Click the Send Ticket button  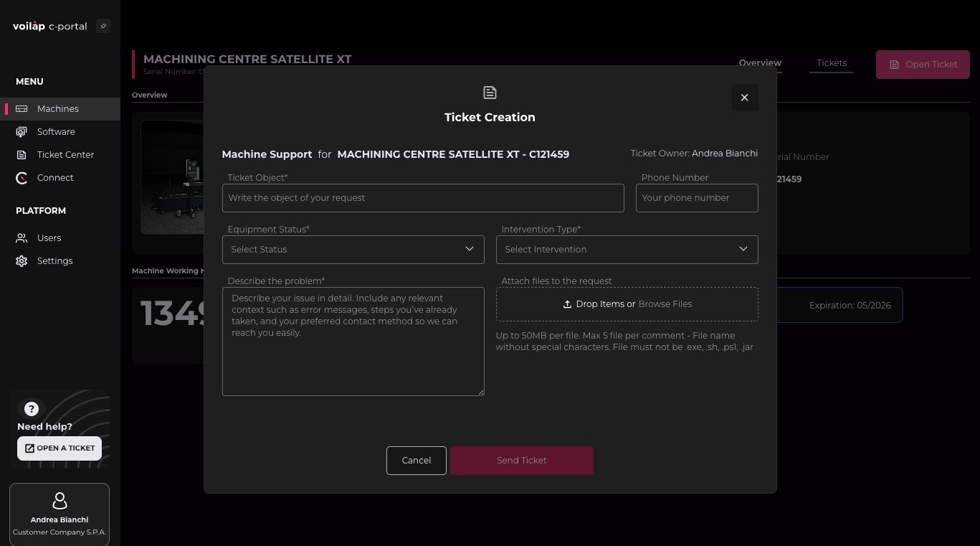(522, 461)
